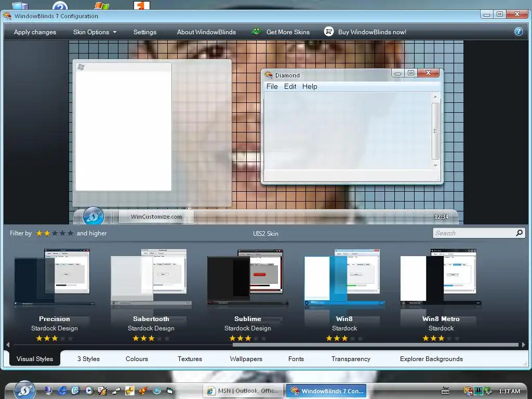Image resolution: width=532 pixels, height=399 pixels.
Task: Click the shopping cart icon
Action: (x=328, y=32)
